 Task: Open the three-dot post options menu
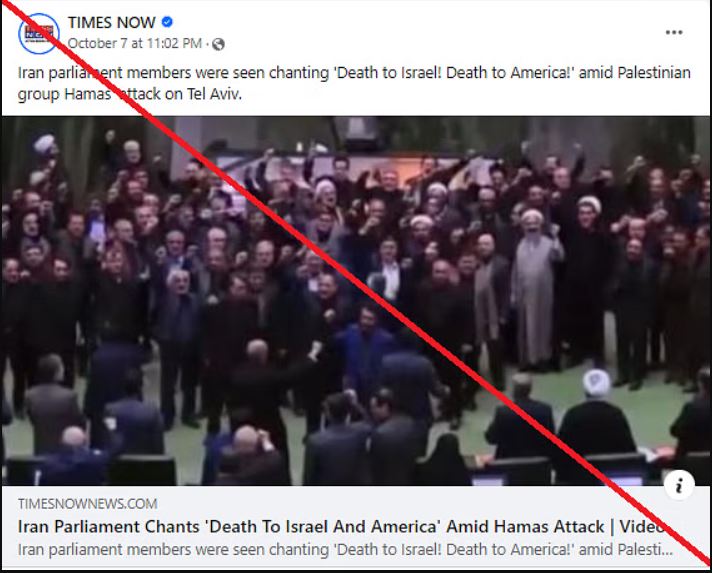pyautogui.click(x=674, y=32)
